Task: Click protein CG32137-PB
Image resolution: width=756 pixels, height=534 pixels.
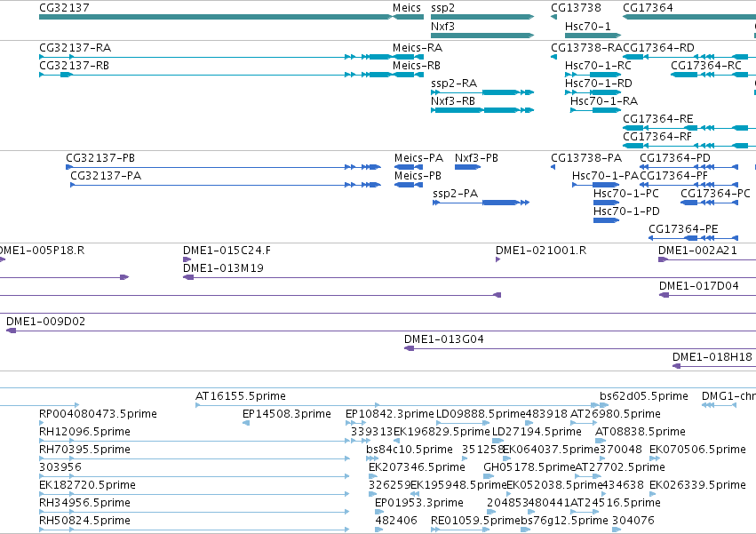Action: pyautogui.click(x=100, y=158)
